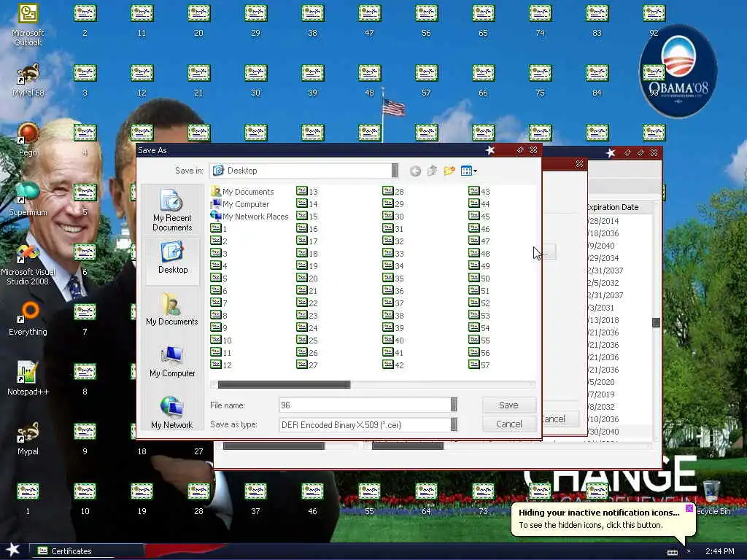The image size is (747, 560).
Task: Click the Cancel button of the wizard behind
Action: 560,419
